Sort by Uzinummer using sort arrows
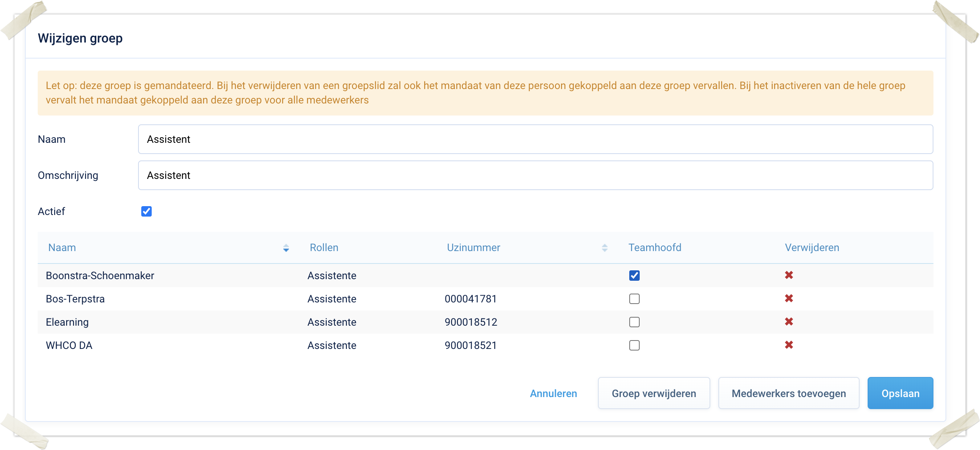The image size is (980, 450). click(604, 248)
